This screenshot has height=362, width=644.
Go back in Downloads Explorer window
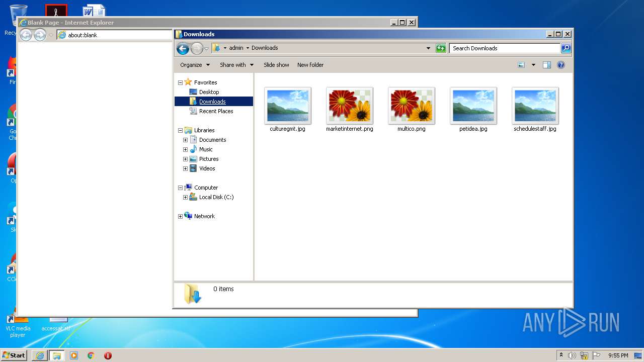pyautogui.click(x=183, y=48)
